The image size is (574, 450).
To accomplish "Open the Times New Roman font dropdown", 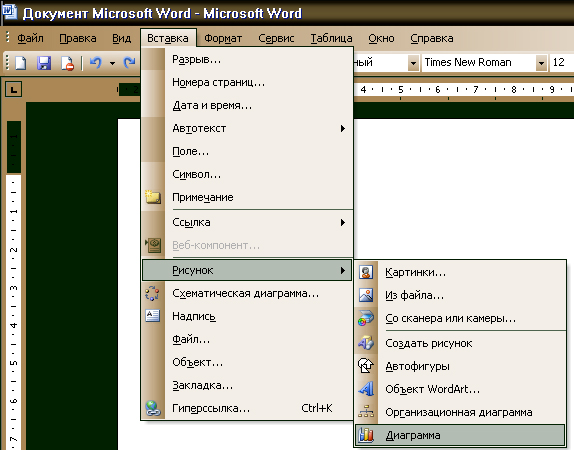I will pos(541,63).
